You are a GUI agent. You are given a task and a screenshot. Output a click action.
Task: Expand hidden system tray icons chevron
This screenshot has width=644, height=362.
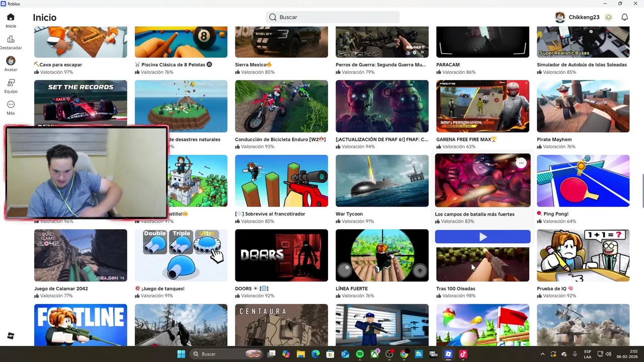(x=542, y=354)
